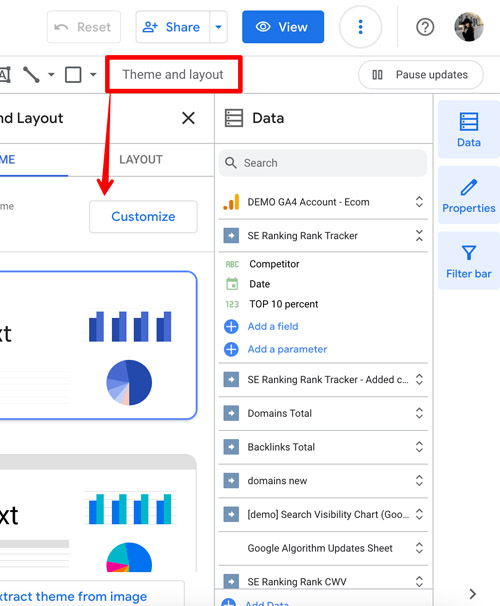
Task: Close the Theme and Layout panel
Action: pyautogui.click(x=188, y=118)
